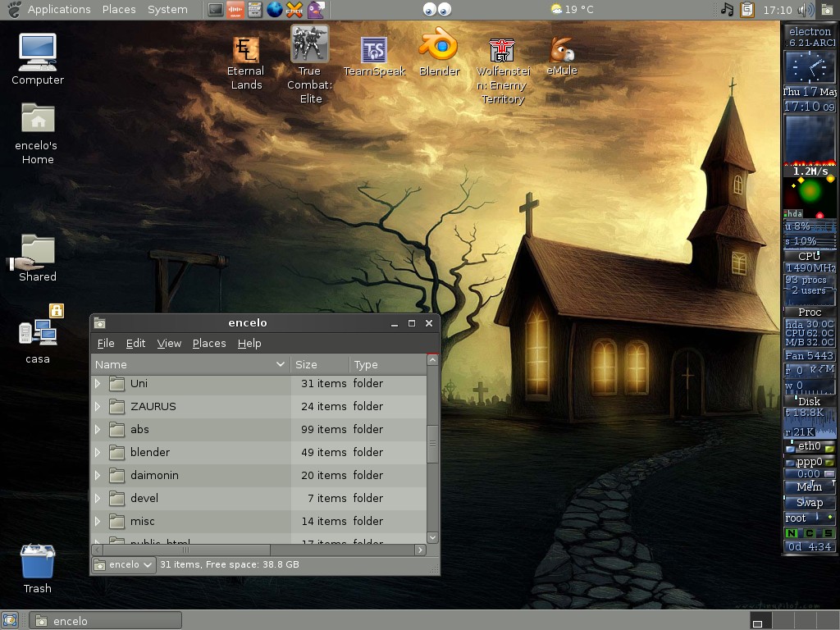Sort the file list by Name column

pyautogui.click(x=190, y=364)
